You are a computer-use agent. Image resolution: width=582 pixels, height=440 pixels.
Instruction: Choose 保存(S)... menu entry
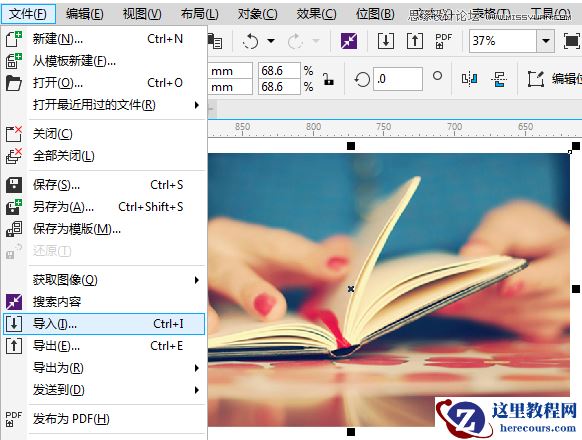pos(105,185)
